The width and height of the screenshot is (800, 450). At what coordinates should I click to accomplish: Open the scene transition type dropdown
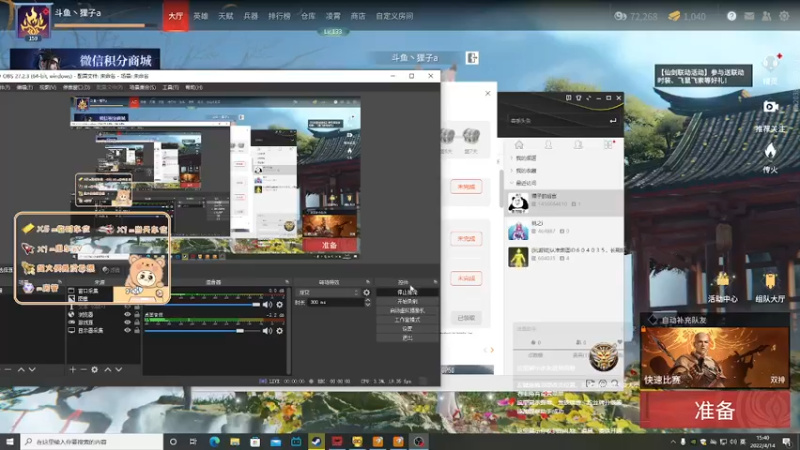pyautogui.click(x=328, y=292)
